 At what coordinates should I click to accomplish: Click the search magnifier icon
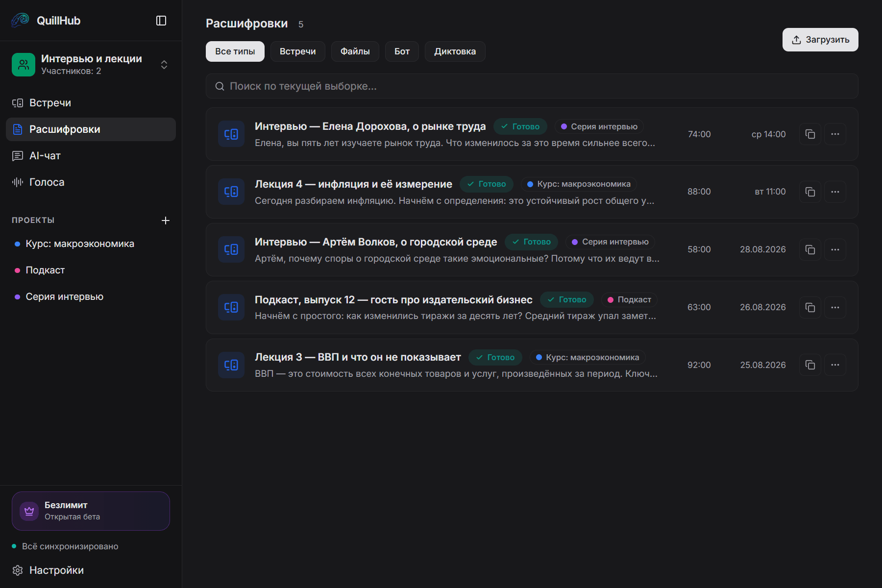tap(220, 86)
